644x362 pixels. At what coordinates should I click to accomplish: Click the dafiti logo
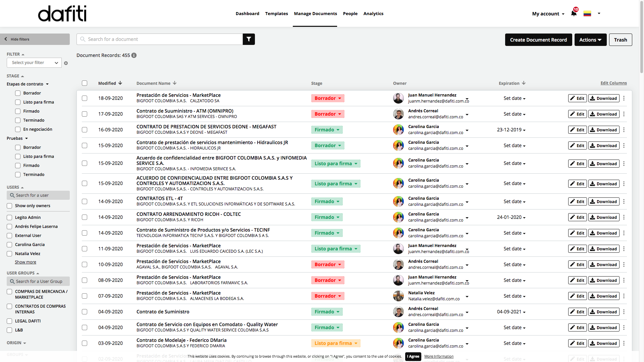(x=62, y=13)
